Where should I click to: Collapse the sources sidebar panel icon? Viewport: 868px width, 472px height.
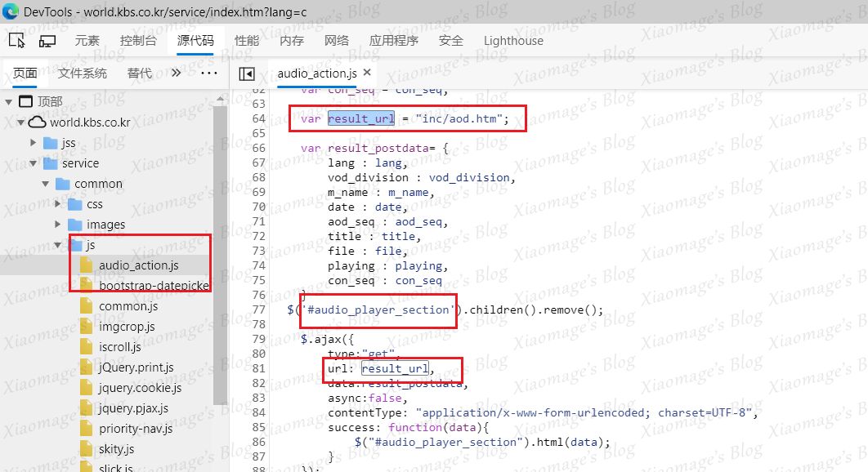coord(248,73)
